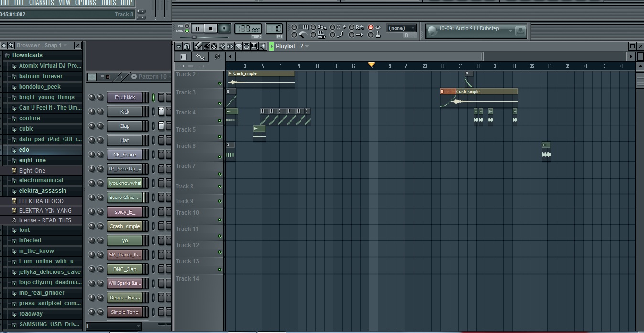The width and height of the screenshot is (644, 333).
Task: Select the mute tool in Playlist toolbar
Action: pyautogui.click(x=222, y=46)
